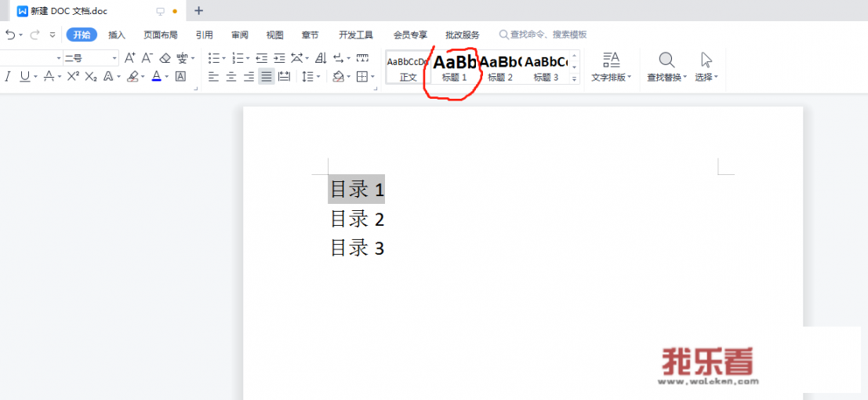Click the 查找命令、搜索模板 search box
The image size is (868, 400).
click(543, 35)
